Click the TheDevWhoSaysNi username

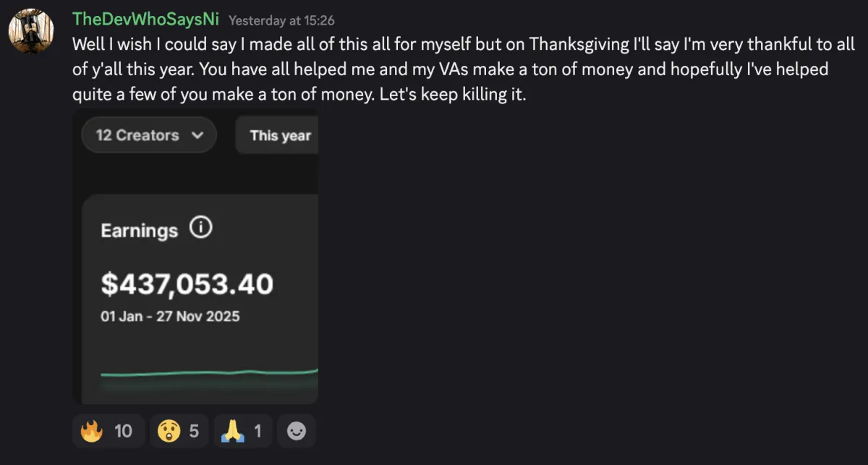click(x=145, y=20)
